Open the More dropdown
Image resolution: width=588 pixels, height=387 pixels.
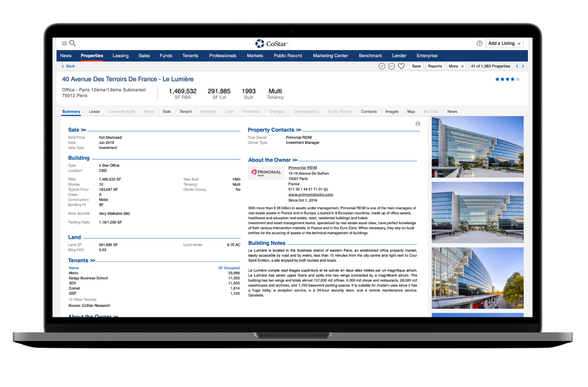click(x=456, y=66)
